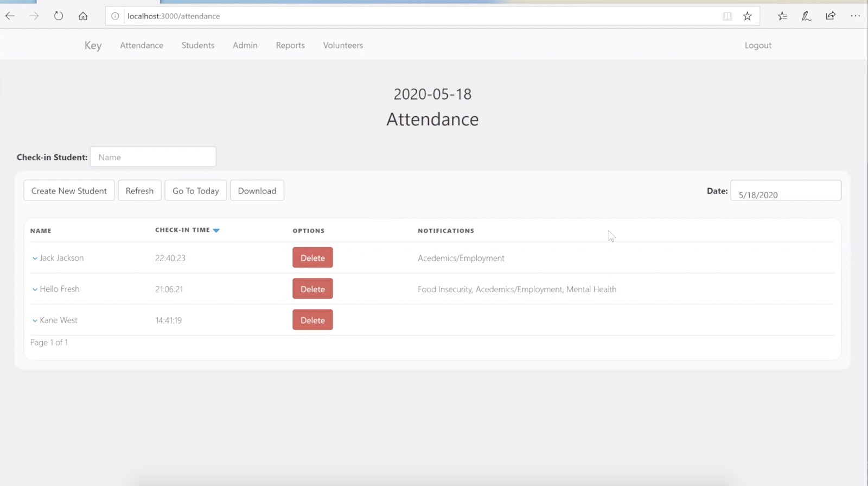Click the Check-in Student name field

pyautogui.click(x=153, y=157)
